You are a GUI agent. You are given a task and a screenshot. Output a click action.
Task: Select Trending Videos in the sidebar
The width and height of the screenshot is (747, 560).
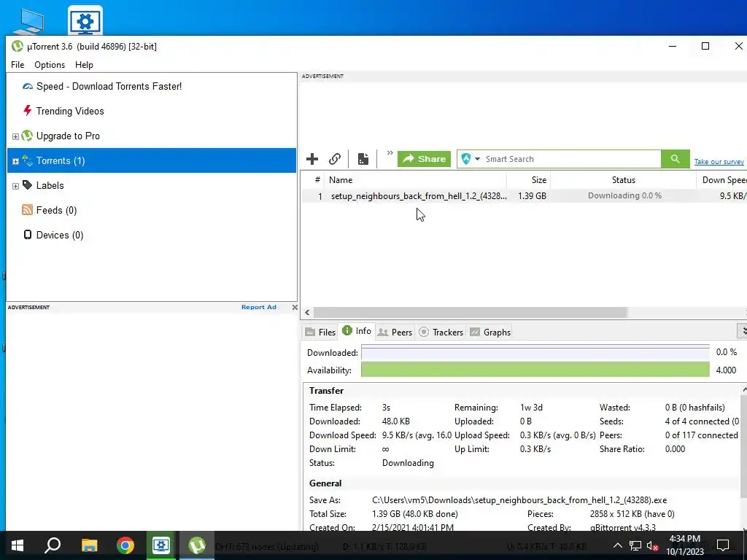(x=70, y=111)
